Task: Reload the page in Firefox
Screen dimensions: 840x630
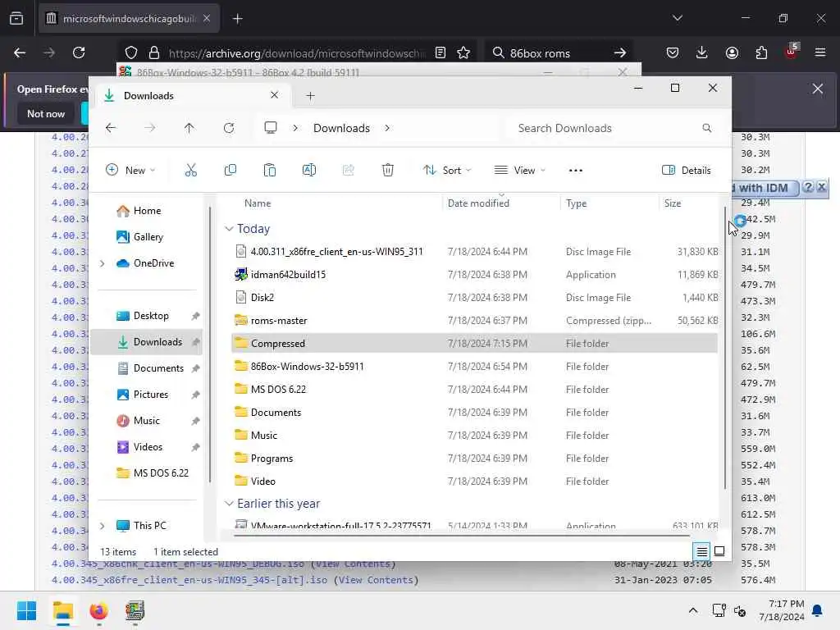Action: pyautogui.click(x=79, y=52)
